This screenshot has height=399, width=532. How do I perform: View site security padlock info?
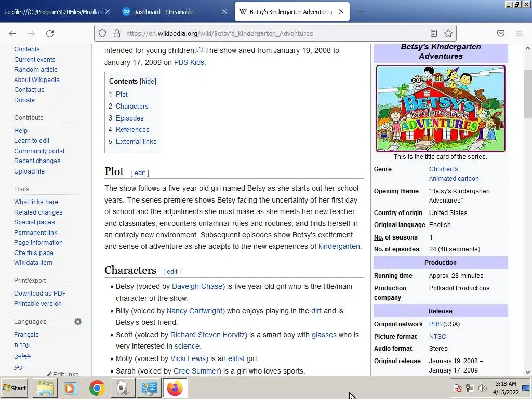[x=117, y=33]
